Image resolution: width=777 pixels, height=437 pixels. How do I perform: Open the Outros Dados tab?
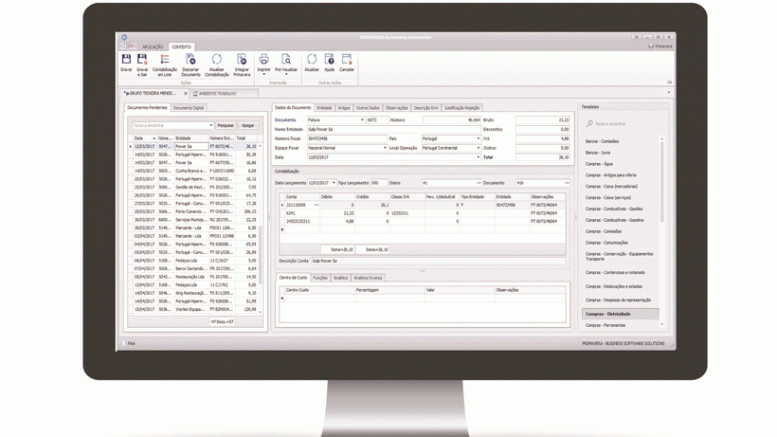368,108
